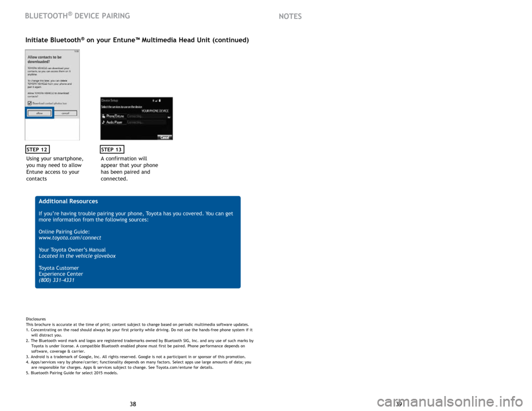Click disclosure 3 about Android trademark
The height and width of the screenshot is (411, 532).
(x=136, y=357)
